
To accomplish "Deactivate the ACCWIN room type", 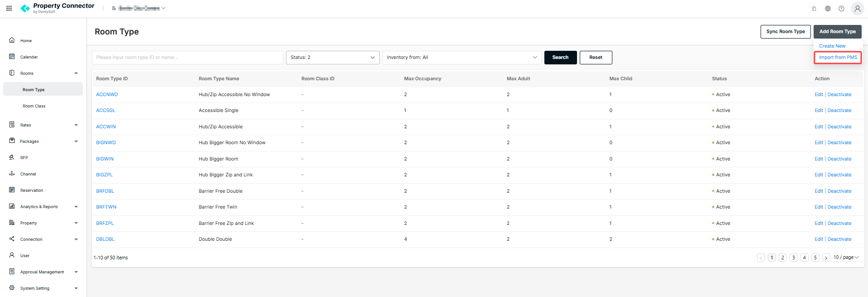I will coord(839,127).
